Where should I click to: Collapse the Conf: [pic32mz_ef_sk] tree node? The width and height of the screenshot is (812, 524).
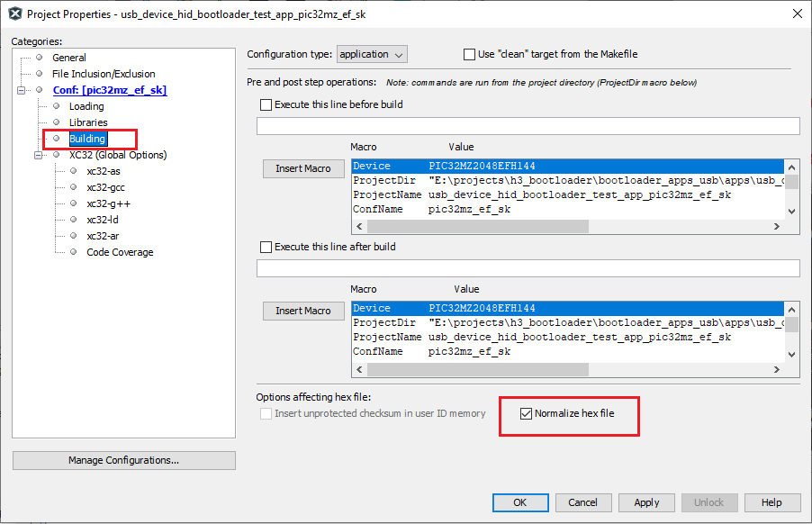tap(22, 90)
